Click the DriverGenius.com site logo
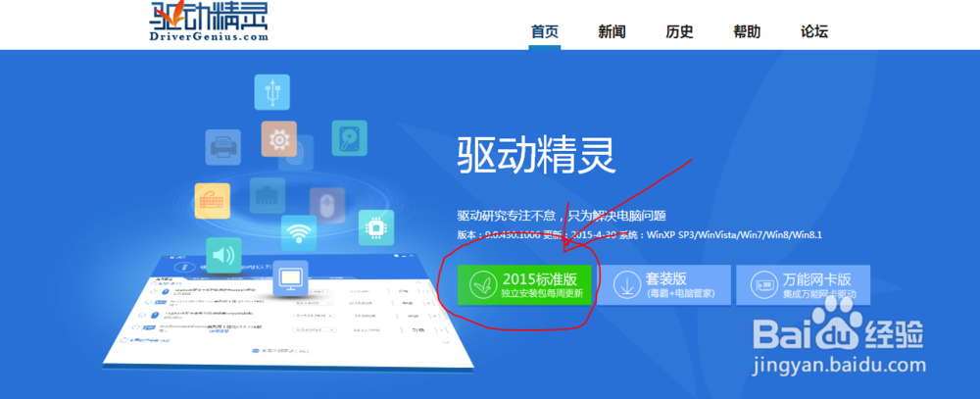 point(210,22)
